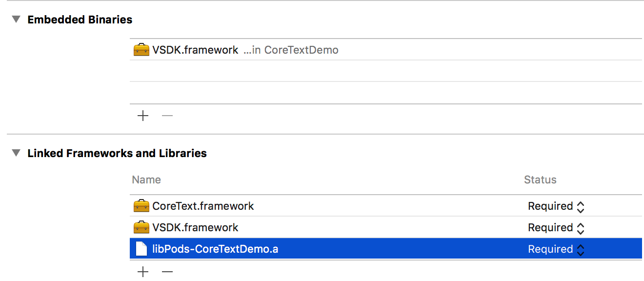Click the Name column header
This screenshot has width=644, height=281.
(146, 180)
